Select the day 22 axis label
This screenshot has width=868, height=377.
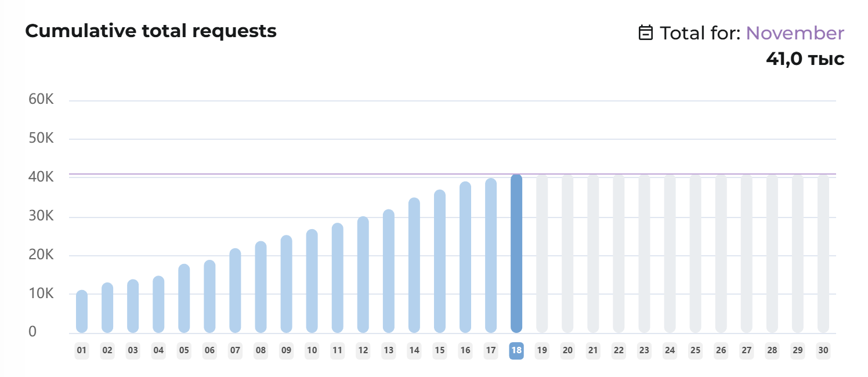619,350
